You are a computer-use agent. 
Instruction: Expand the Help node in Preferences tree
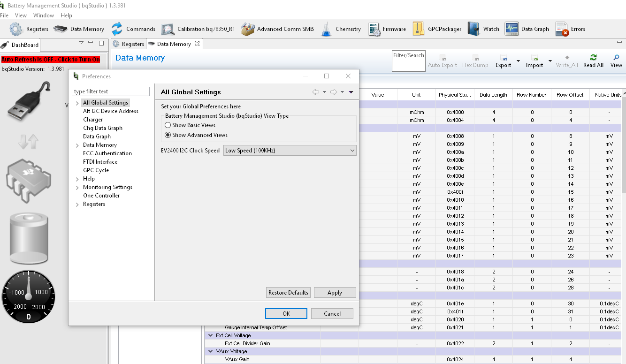tap(77, 179)
